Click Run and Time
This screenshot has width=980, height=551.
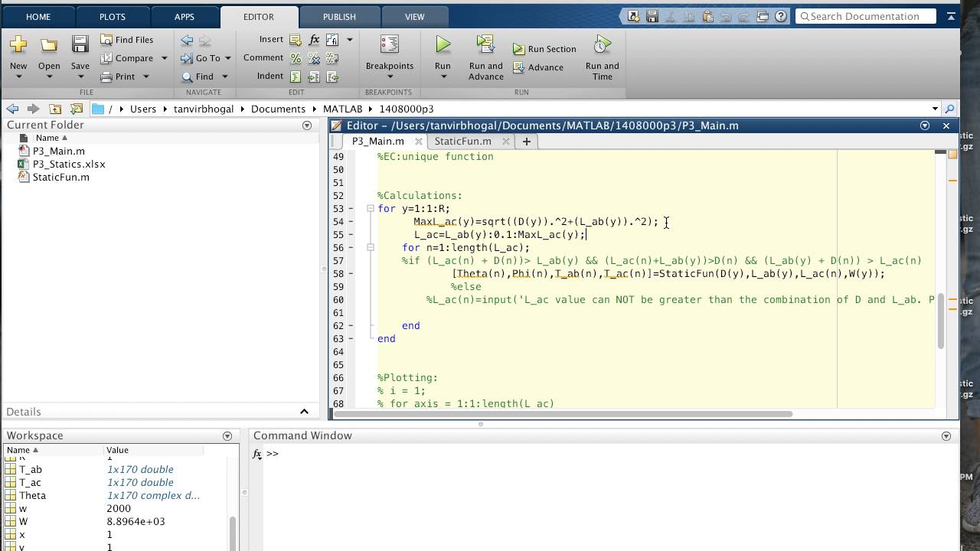tap(603, 57)
